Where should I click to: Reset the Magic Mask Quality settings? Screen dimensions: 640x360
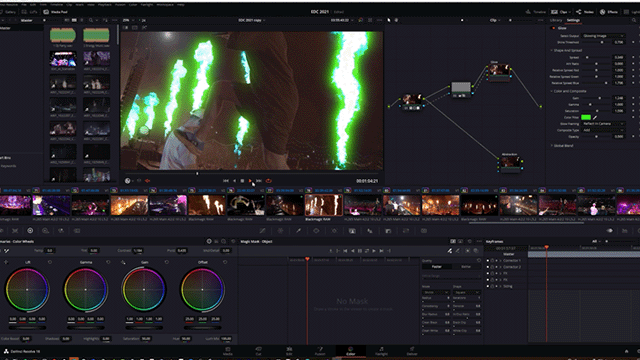point(479,260)
